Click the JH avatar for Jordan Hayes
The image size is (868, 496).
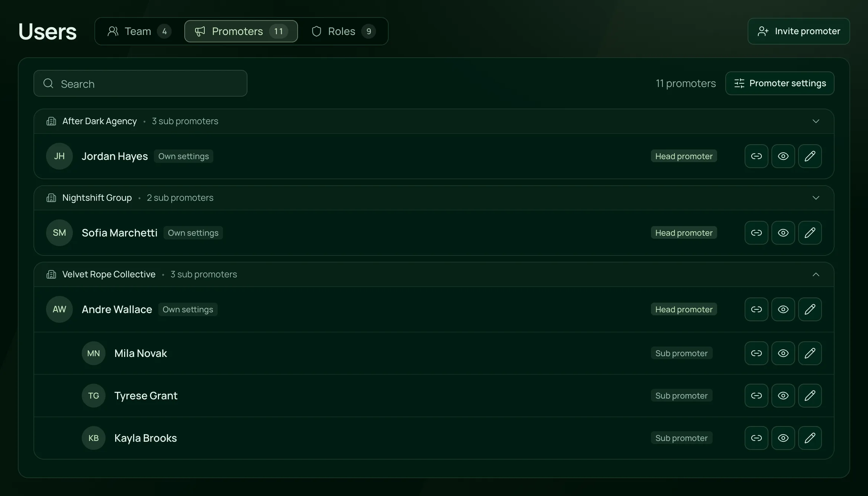pyautogui.click(x=59, y=156)
